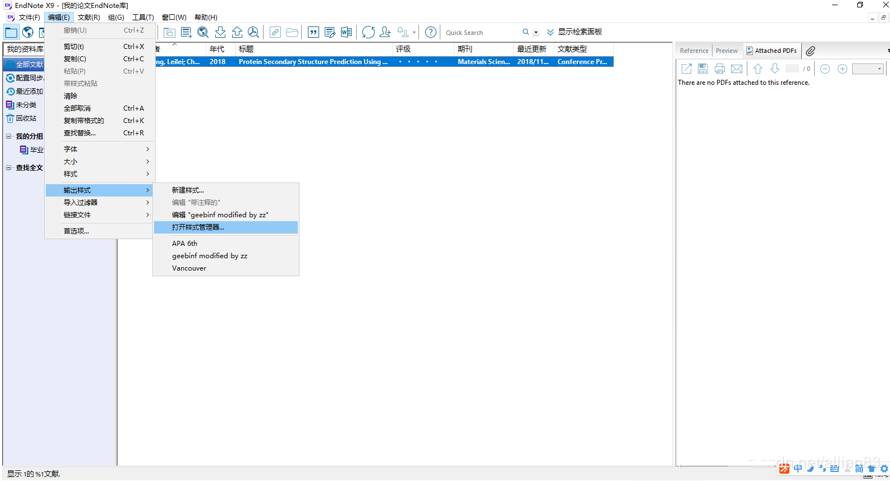Screen dimensions: 890x481
Task: Click the print PDF icon
Action: 720,69
